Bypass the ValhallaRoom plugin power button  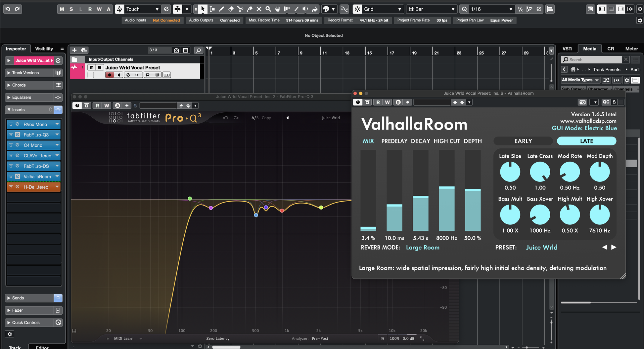(358, 102)
